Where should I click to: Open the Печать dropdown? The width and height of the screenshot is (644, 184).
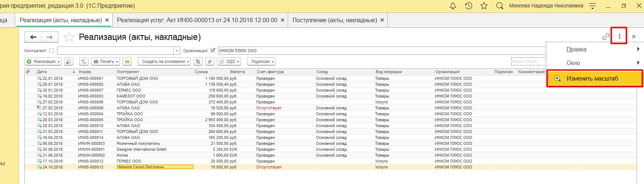106,61
